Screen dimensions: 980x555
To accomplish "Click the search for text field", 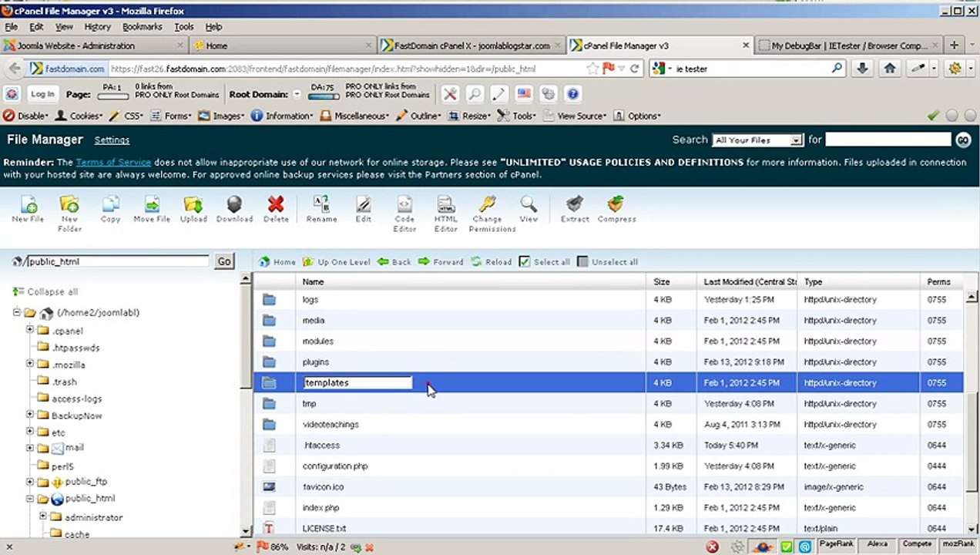I will pyautogui.click(x=888, y=140).
